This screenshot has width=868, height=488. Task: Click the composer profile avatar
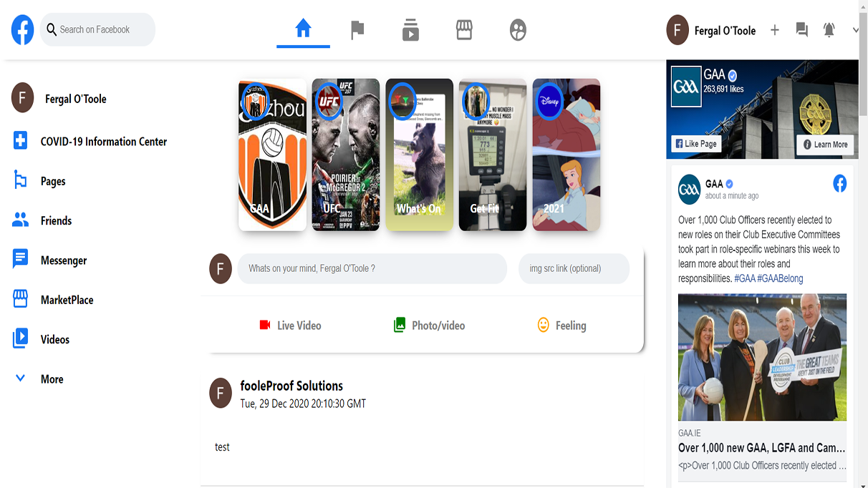[221, 268]
